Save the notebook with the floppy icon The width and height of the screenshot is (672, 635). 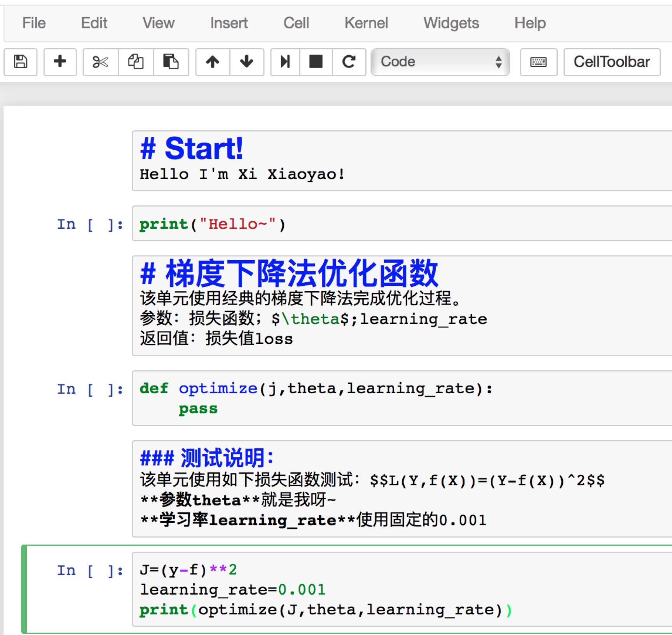pos(21,62)
